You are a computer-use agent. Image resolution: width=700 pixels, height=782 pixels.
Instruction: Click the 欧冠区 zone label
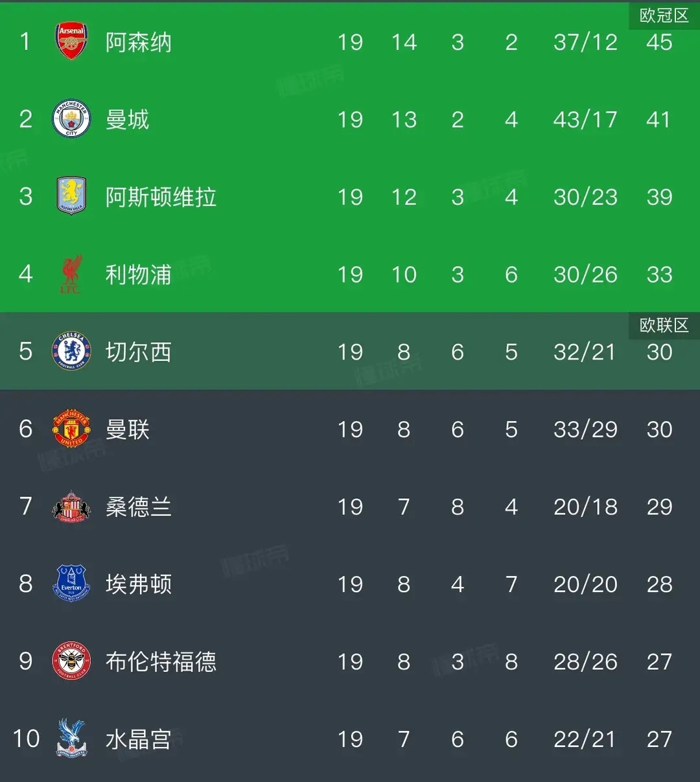[x=664, y=16]
